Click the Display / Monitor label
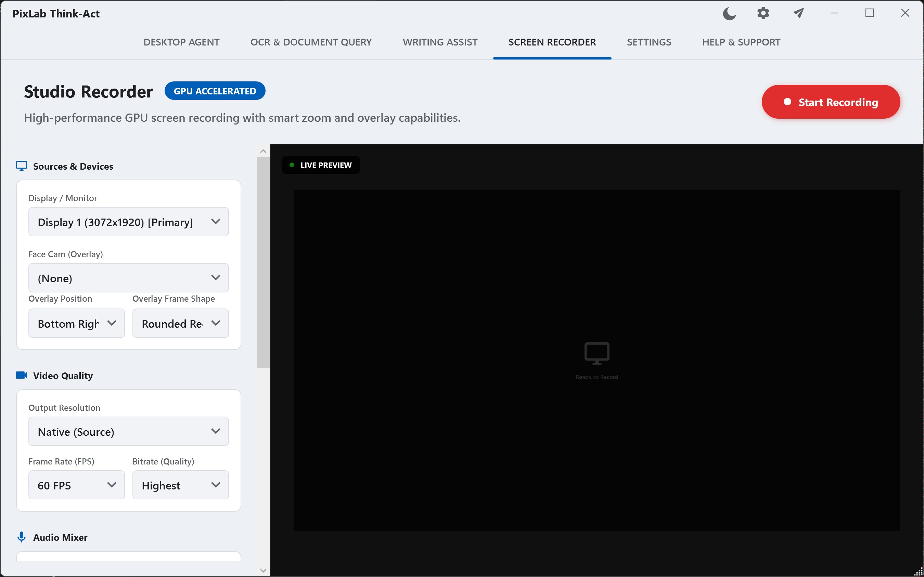The height and width of the screenshot is (577, 924). (x=63, y=198)
